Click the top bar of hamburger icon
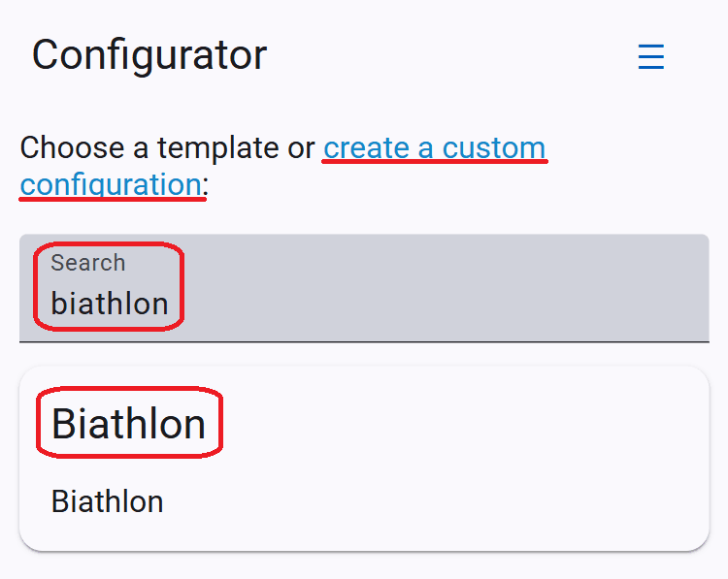The height and width of the screenshot is (579, 728). [x=651, y=46]
